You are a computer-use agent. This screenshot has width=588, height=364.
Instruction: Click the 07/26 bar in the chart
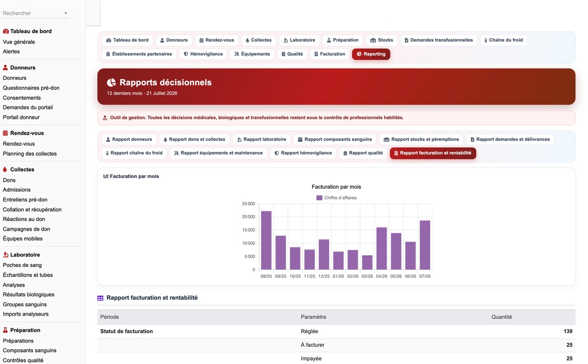point(425,245)
